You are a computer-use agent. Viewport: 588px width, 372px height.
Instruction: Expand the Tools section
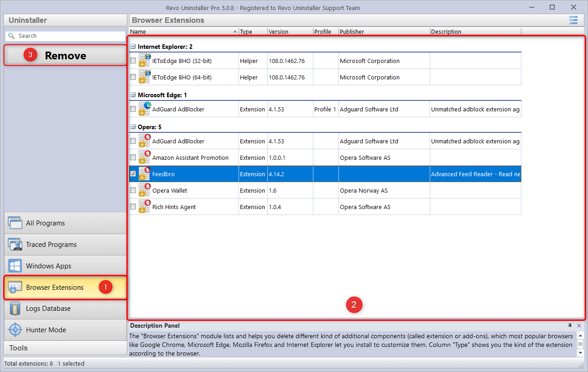(65, 348)
